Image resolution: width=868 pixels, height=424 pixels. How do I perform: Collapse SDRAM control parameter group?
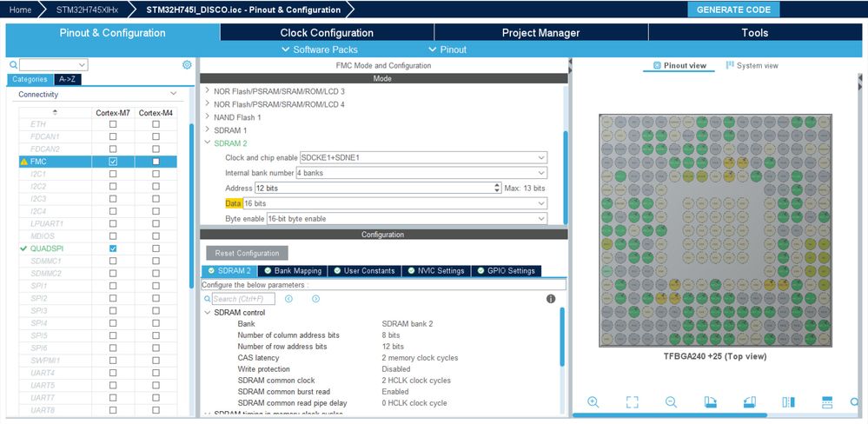tap(208, 313)
